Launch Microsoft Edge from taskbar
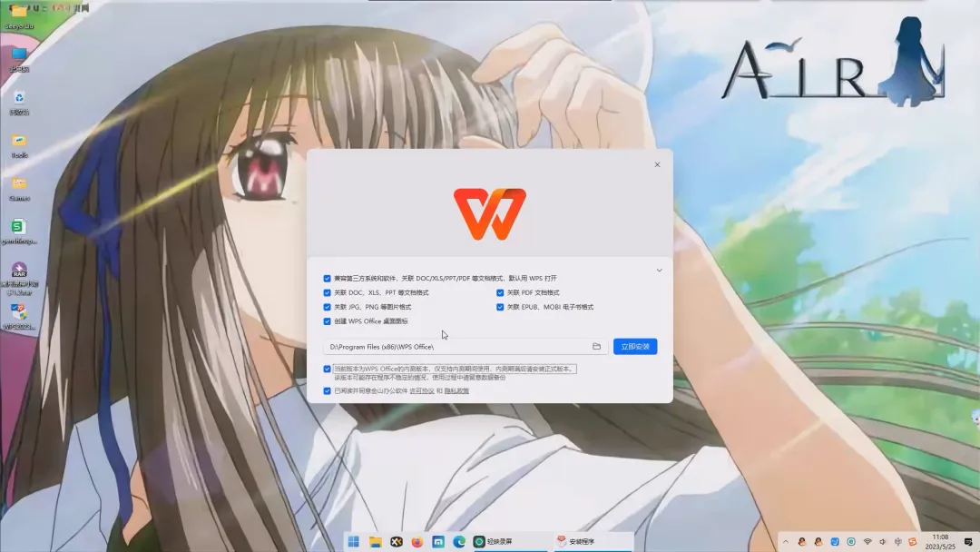The image size is (980, 552). coord(459,541)
